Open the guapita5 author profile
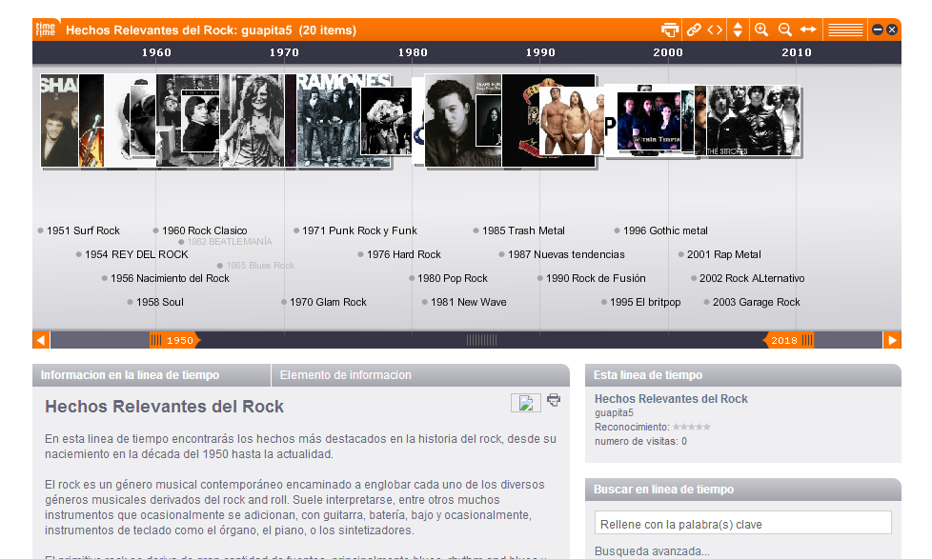This screenshot has height=560, width=932. pos(614,412)
